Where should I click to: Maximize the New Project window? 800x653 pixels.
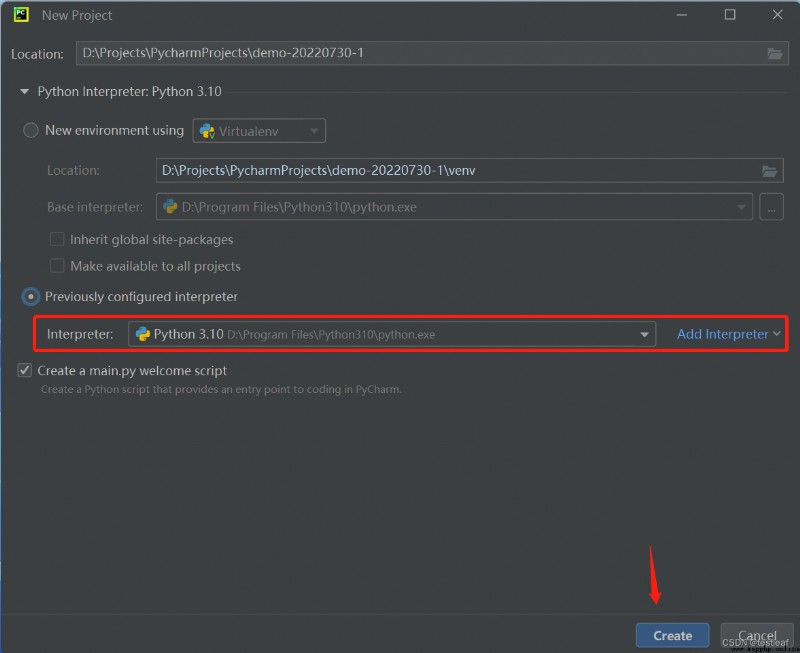730,15
